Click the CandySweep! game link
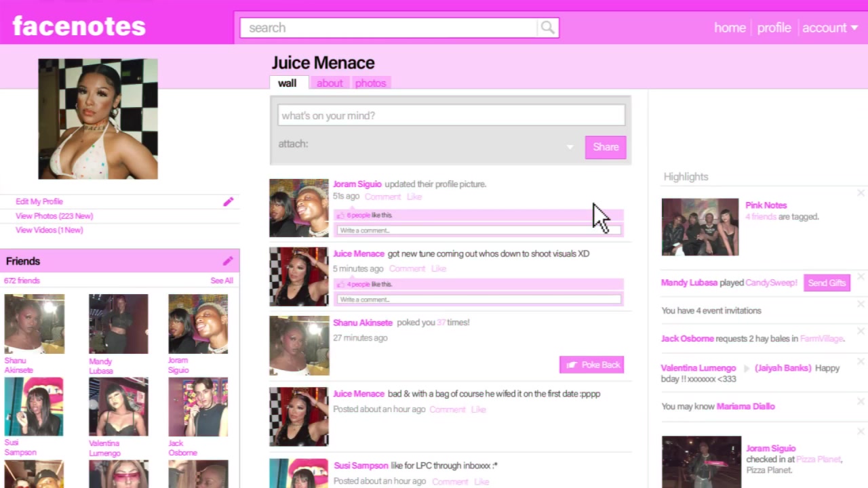Viewport: 868px width, 488px height. (x=772, y=283)
